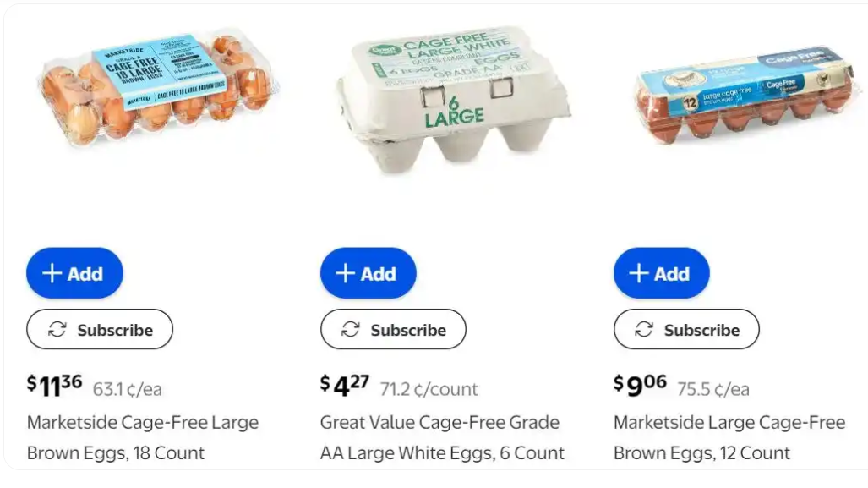Click plus icon on 12 Count eggs Add button
The height and width of the screenshot is (488, 868).
[x=638, y=273]
